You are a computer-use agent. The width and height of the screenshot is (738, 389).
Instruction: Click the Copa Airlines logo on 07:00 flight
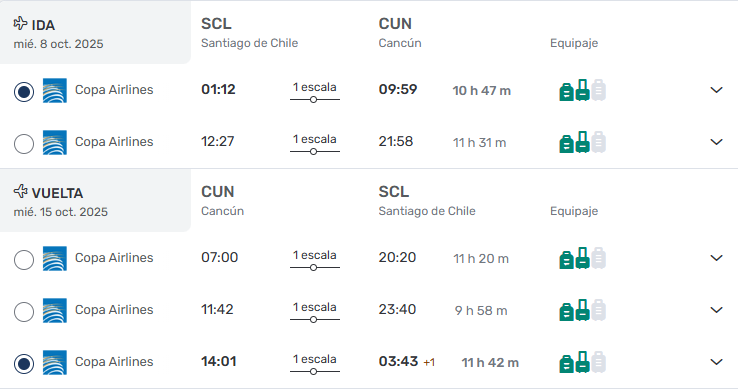pyautogui.click(x=55, y=259)
